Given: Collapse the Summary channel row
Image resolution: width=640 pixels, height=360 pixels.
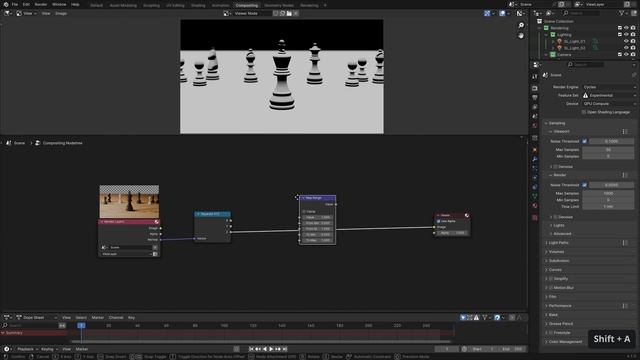Looking at the screenshot, I should point(3,333).
